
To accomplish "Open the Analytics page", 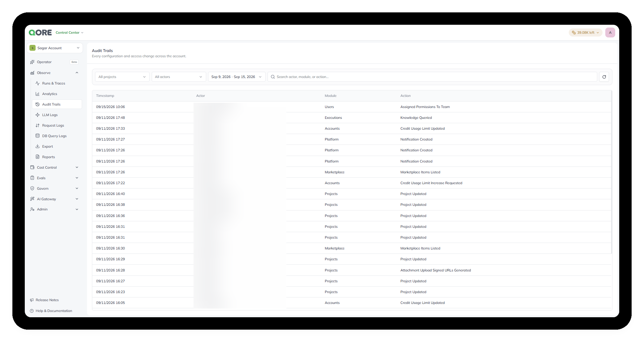I will [x=50, y=94].
